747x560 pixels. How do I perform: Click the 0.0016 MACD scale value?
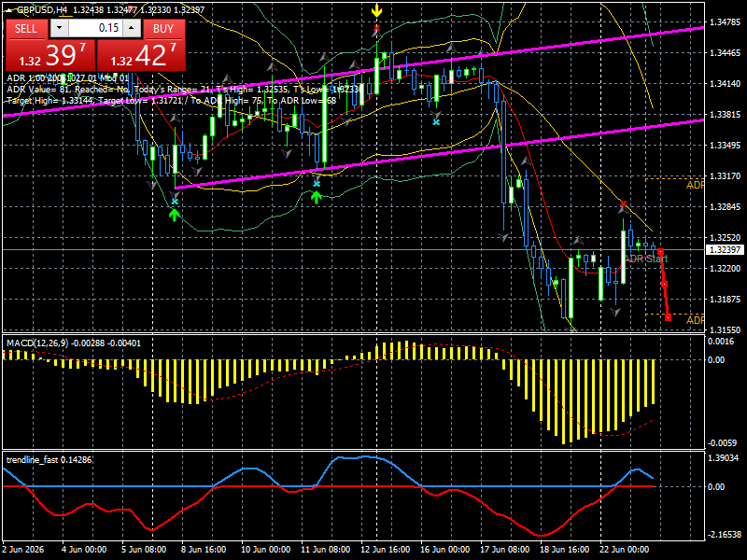pyautogui.click(x=721, y=341)
